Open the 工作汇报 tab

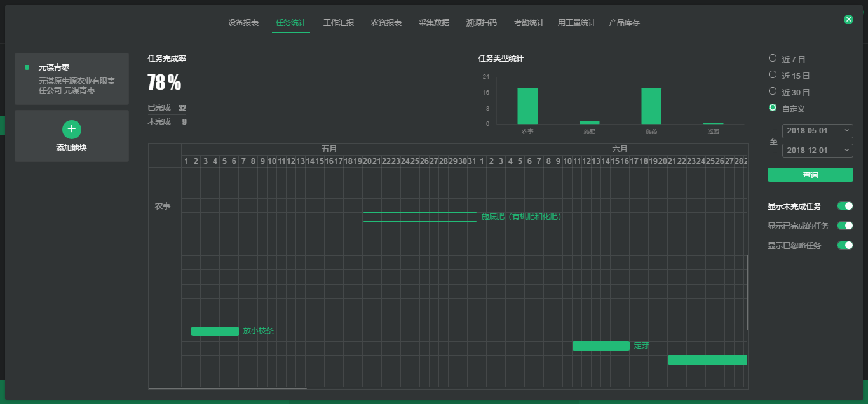[x=339, y=23]
